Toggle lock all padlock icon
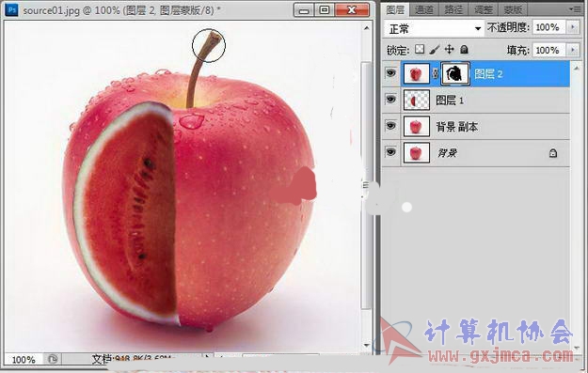The image size is (588, 373). pos(464,50)
